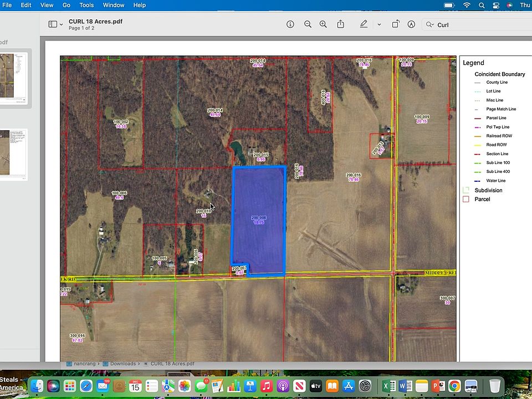Viewport: 532px width, 399px height.
Task: Open the Markup tool dropdown arrow
Action: tap(379, 25)
